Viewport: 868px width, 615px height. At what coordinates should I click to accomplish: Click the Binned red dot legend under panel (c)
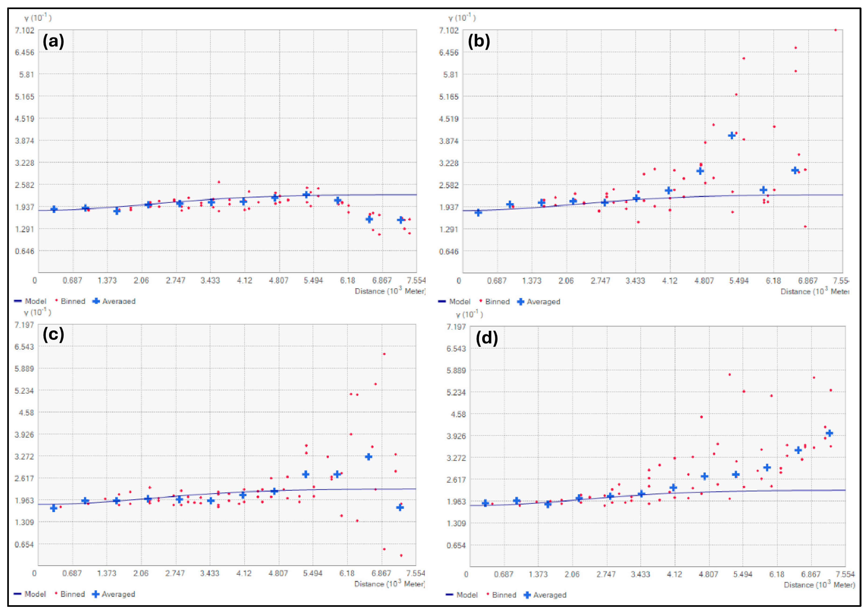56,593
